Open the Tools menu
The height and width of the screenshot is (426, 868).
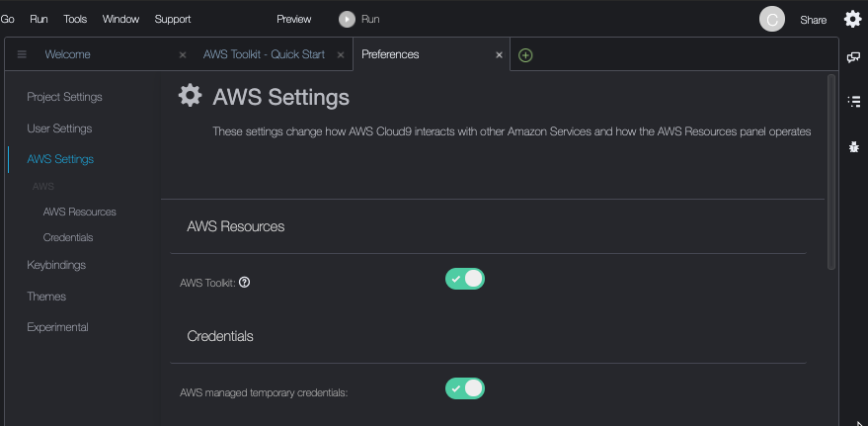point(75,19)
